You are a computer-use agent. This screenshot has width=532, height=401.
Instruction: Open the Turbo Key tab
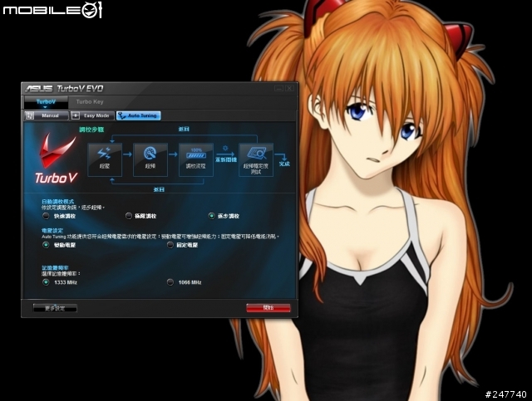pos(90,101)
